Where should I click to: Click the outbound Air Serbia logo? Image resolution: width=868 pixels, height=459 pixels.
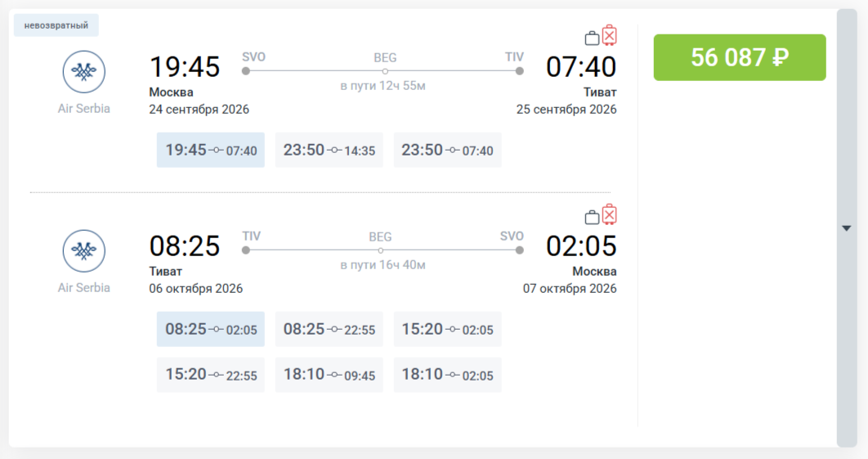83,72
